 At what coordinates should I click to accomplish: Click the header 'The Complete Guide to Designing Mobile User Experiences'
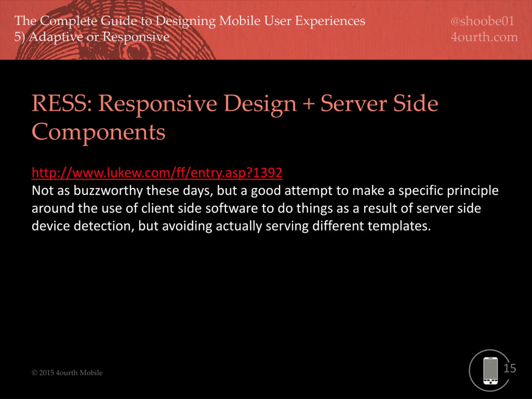[x=190, y=21]
